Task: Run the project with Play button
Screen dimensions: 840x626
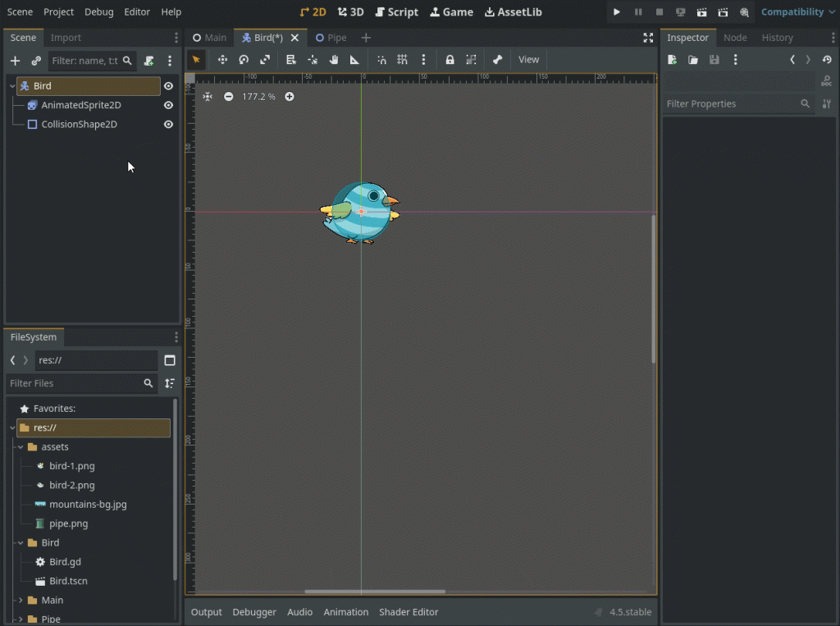Action: [x=617, y=12]
